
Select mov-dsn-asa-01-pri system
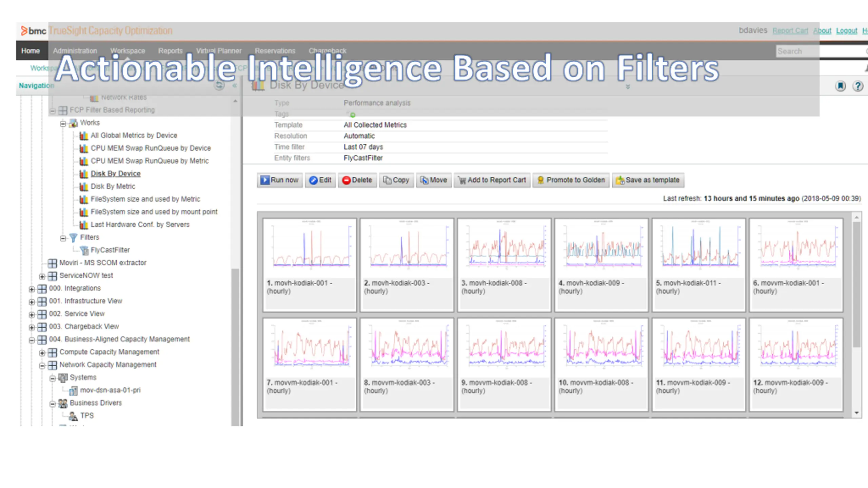[x=110, y=390]
